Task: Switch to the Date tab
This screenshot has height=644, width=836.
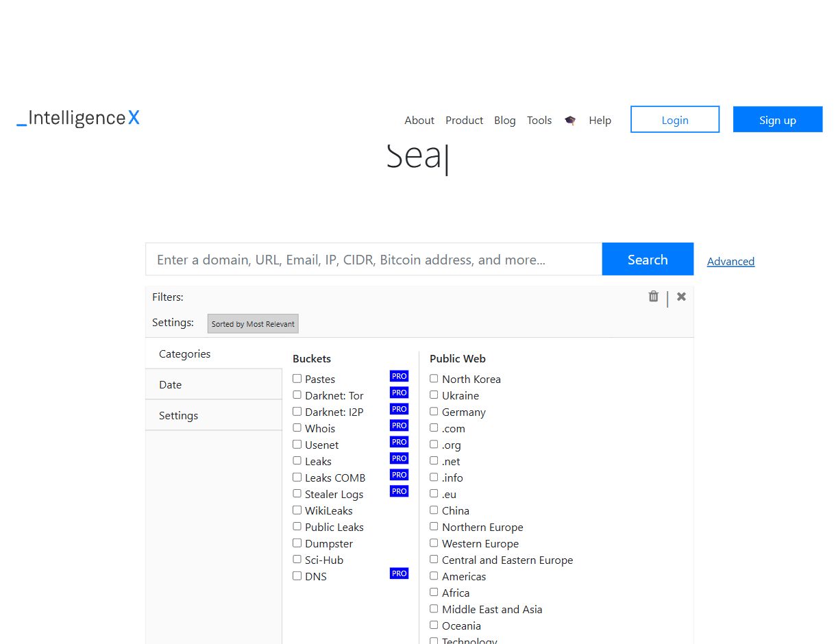Action: coord(214,384)
